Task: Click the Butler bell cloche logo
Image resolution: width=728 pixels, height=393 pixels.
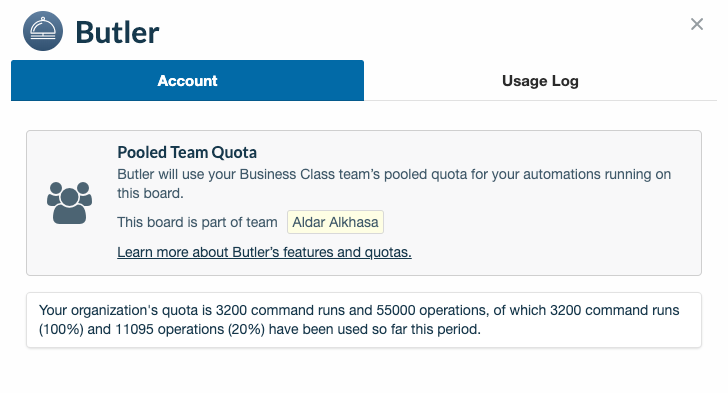Action: click(43, 31)
